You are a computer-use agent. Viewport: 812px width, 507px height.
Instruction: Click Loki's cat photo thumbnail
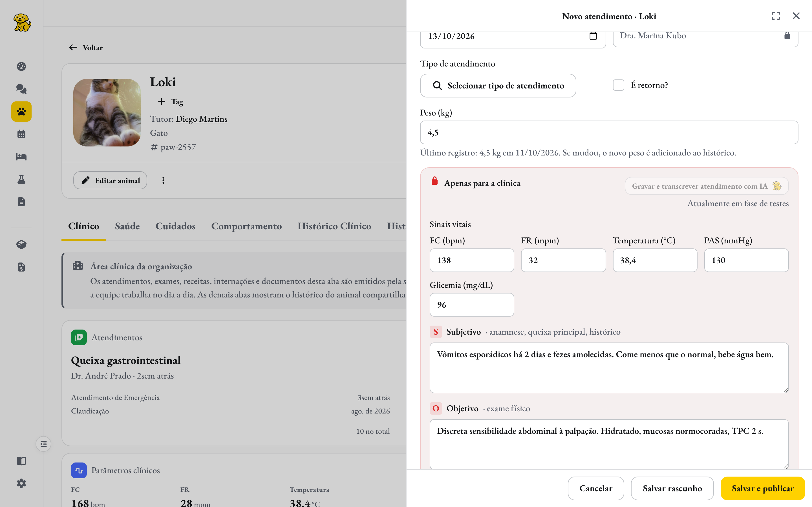(107, 113)
